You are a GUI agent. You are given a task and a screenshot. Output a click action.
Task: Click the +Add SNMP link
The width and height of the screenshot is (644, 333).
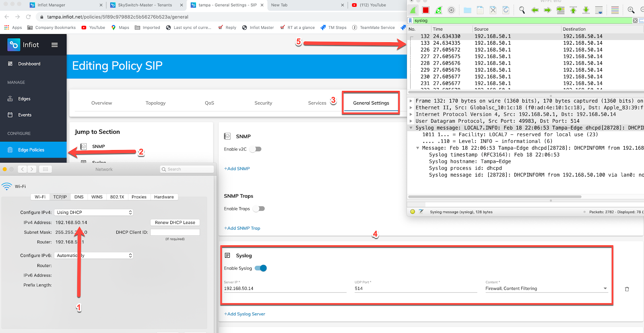(x=237, y=169)
